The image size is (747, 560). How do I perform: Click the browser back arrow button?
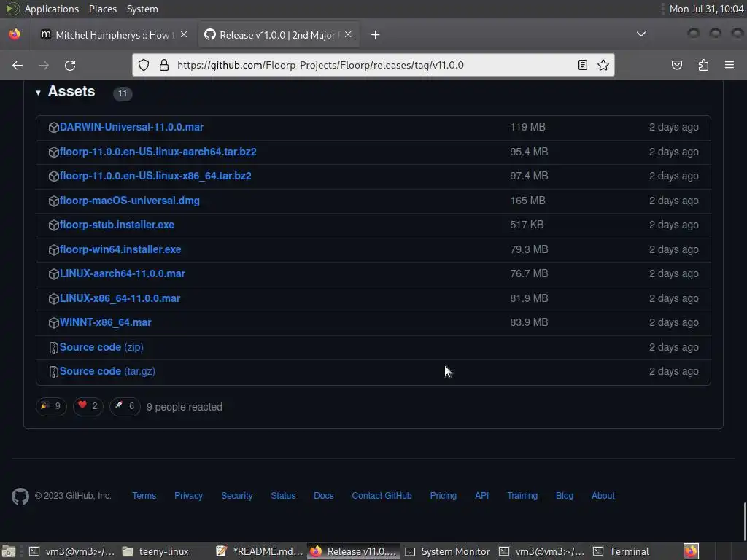[x=18, y=65]
